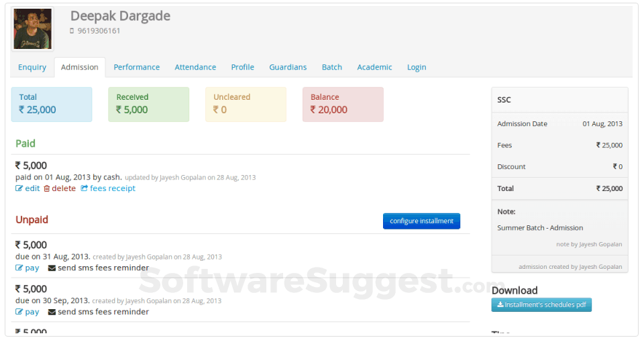Click the envelope icon for 31 Aug reminder
The width and height of the screenshot is (644, 346).
52,268
